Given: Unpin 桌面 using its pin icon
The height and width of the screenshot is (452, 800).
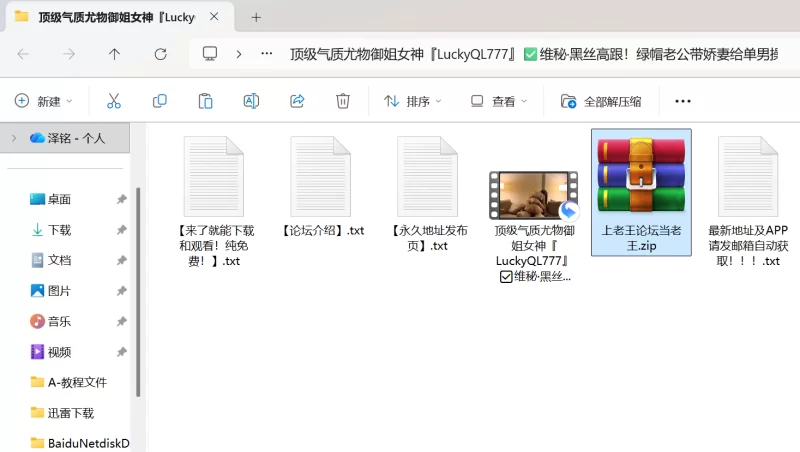Looking at the screenshot, I should point(121,199).
